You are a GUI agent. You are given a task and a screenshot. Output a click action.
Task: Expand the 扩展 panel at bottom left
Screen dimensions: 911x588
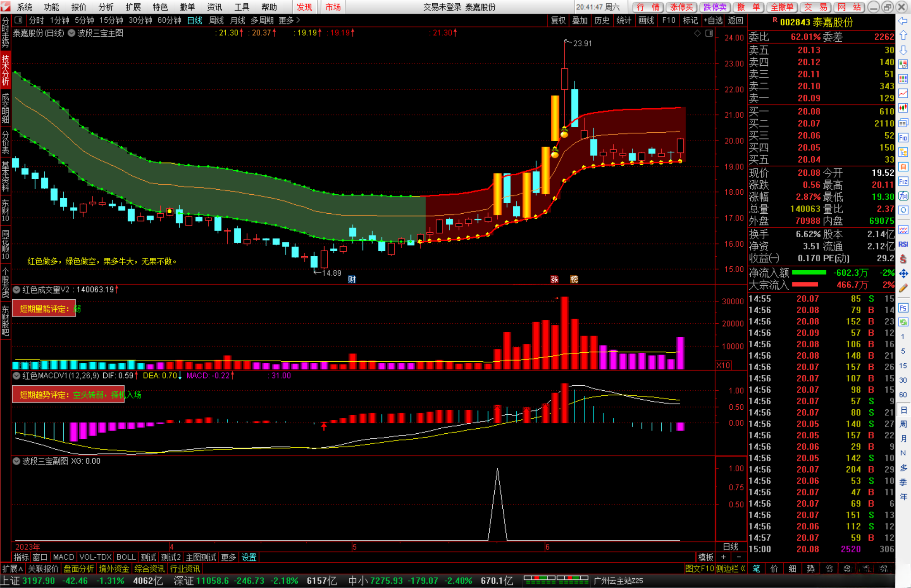pos(13,569)
